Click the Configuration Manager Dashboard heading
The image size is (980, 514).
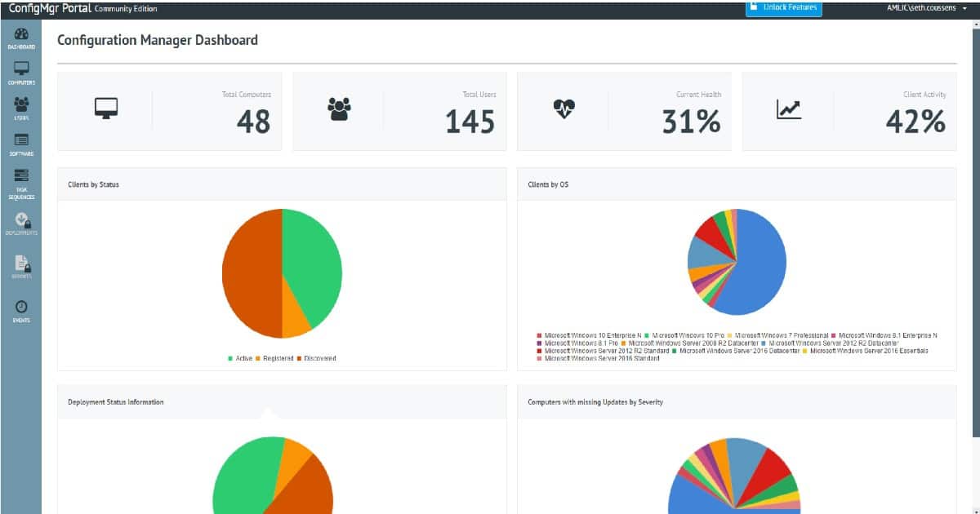(x=158, y=40)
